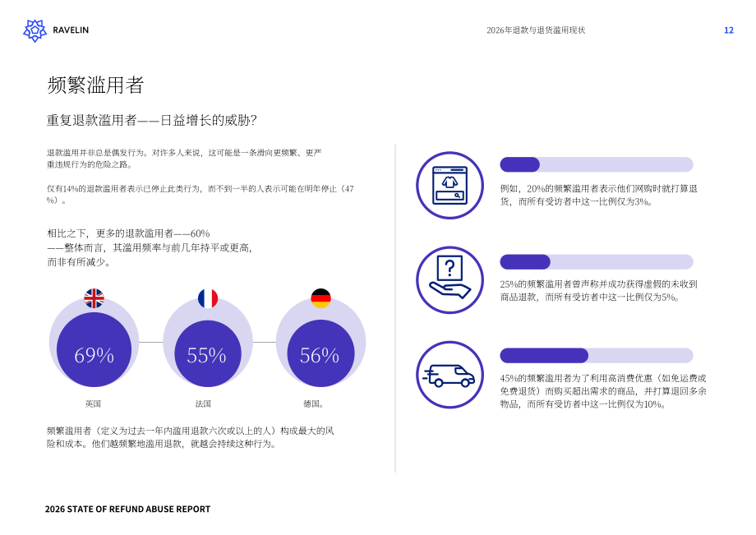Click the 法国 country label
Viewport: 756px width, 535px height.
pos(203,404)
